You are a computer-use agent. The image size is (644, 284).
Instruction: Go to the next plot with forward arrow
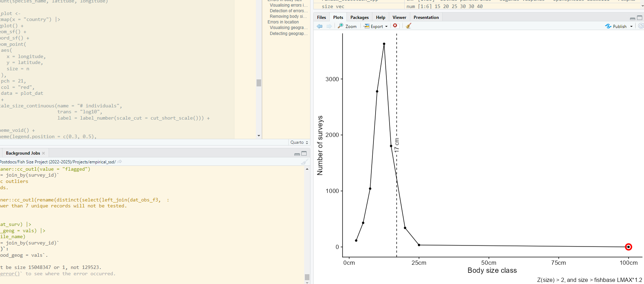pyautogui.click(x=329, y=26)
